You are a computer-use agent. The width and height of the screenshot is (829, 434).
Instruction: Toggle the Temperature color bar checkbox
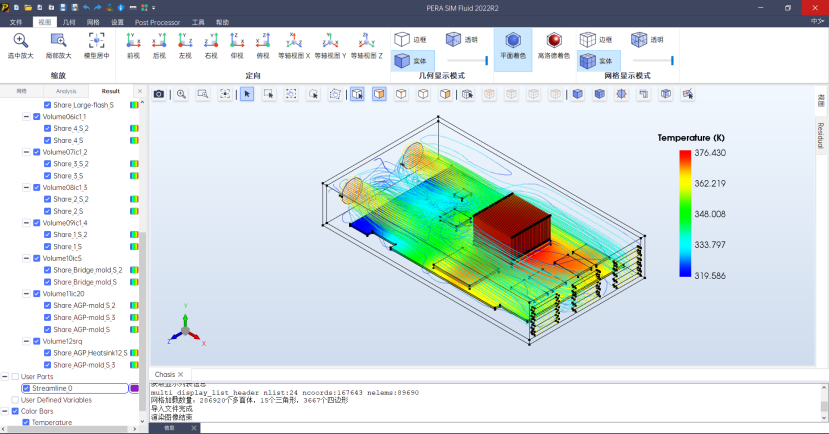(27, 423)
